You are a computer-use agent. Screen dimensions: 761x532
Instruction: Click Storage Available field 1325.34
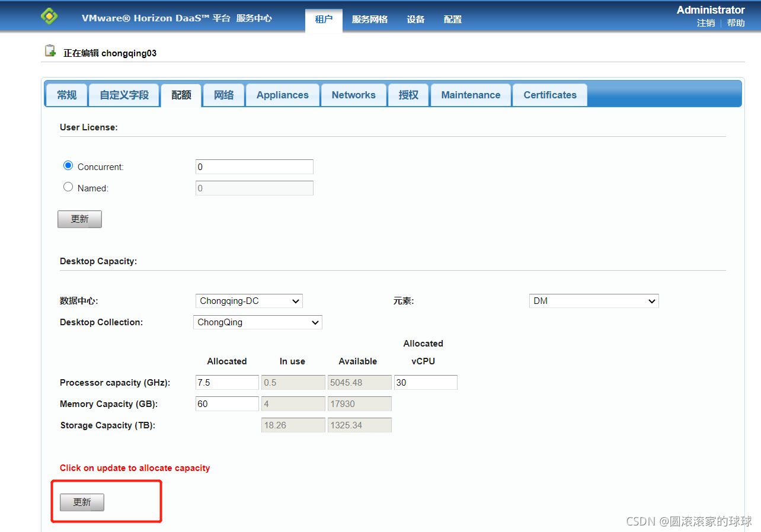[x=360, y=425]
